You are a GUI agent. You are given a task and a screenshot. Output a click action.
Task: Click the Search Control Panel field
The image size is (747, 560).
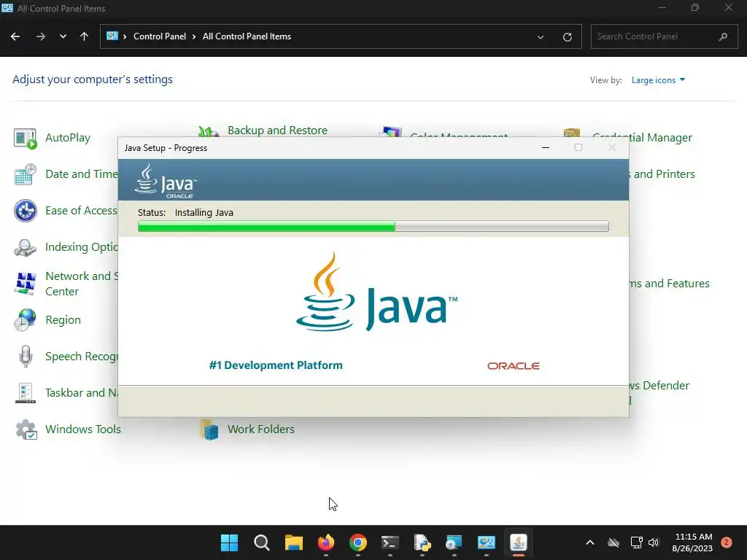click(x=665, y=36)
